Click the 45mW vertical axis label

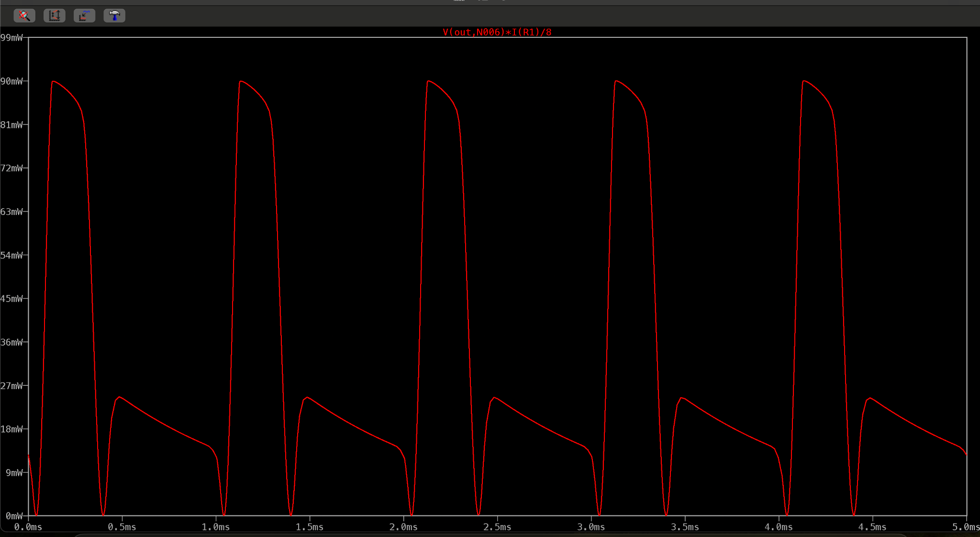(x=11, y=299)
